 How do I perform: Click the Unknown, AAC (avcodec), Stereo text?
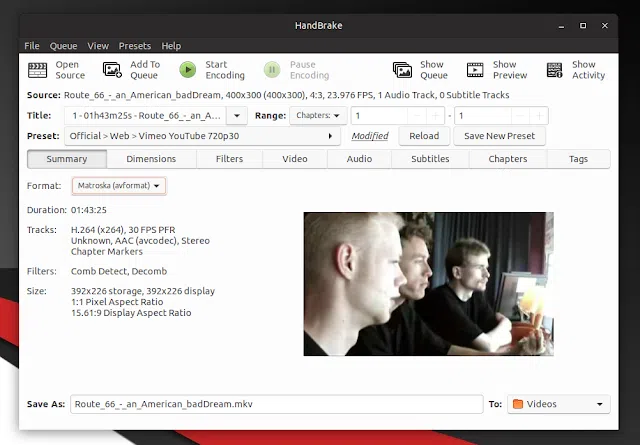point(140,241)
